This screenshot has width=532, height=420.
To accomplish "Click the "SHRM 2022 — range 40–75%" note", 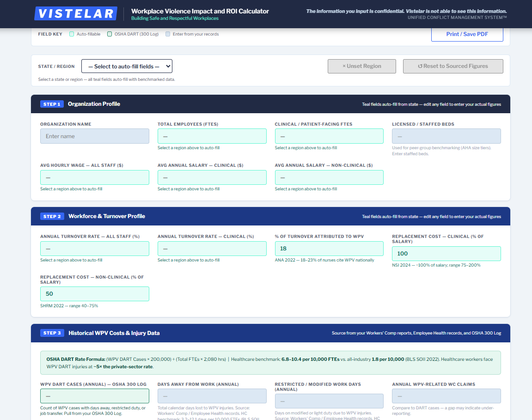I will (69, 306).
